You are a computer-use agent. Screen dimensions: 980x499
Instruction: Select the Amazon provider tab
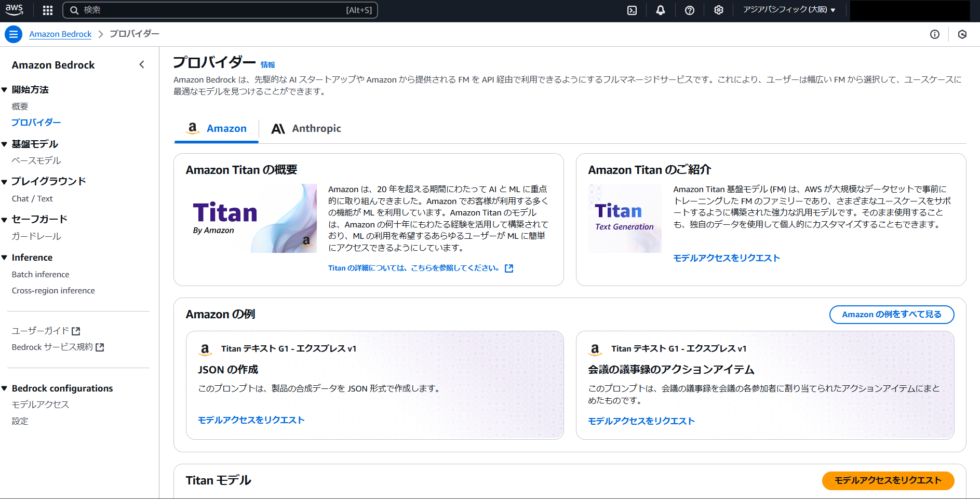(217, 128)
